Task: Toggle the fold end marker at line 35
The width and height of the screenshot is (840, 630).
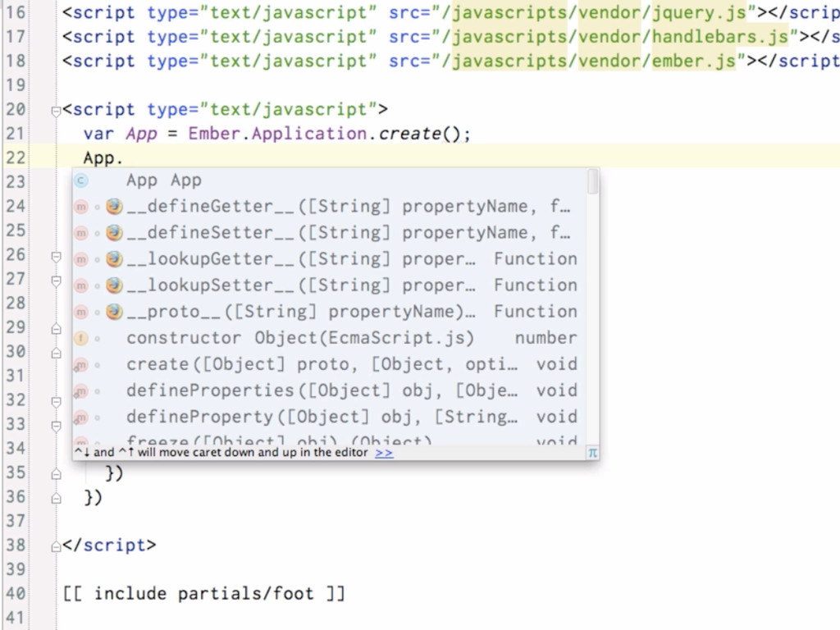Action: coord(56,474)
